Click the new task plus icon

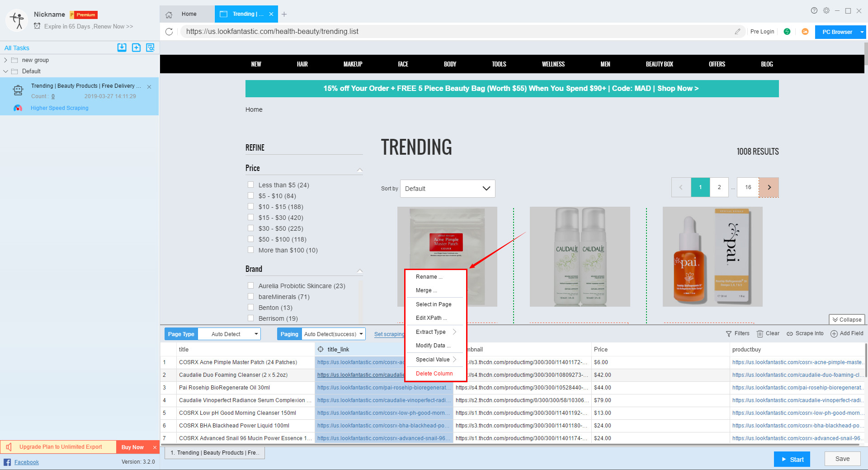click(136, 47)
